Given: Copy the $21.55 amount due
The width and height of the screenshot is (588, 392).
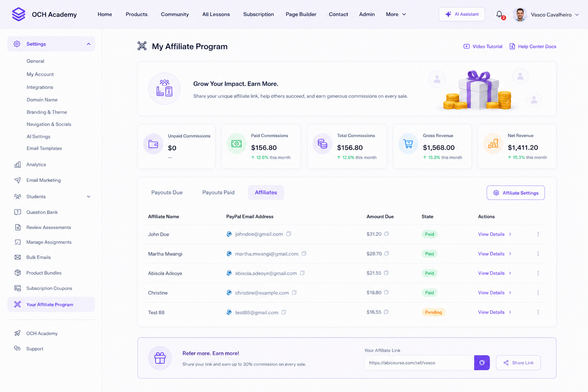Looking at the screenshot, I should click(386, 273).
